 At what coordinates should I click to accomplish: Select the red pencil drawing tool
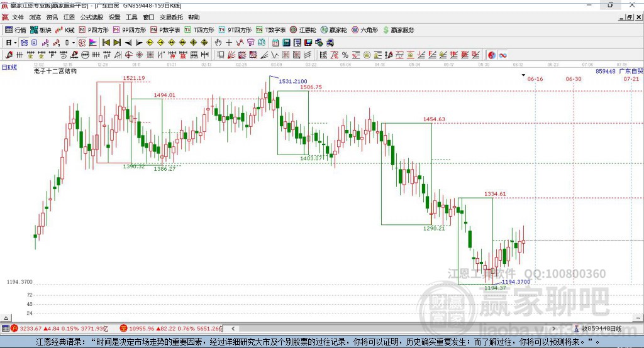pos(9,55)
